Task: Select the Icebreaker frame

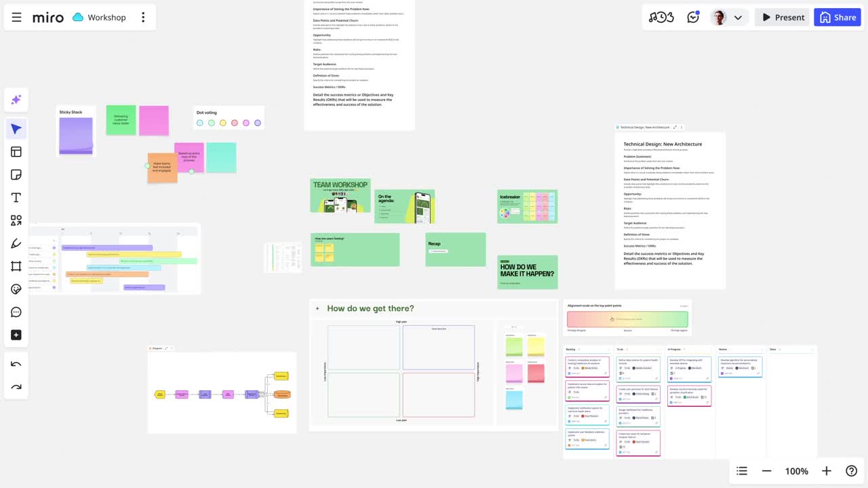Action: (528, 206)
